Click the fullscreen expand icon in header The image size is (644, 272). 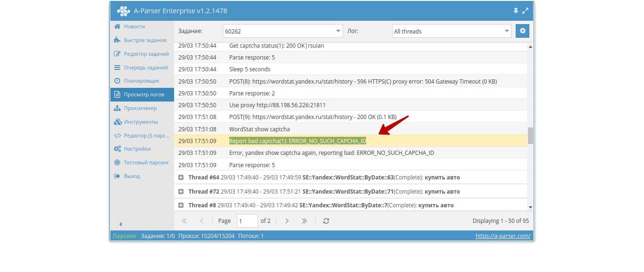[526, 11]
